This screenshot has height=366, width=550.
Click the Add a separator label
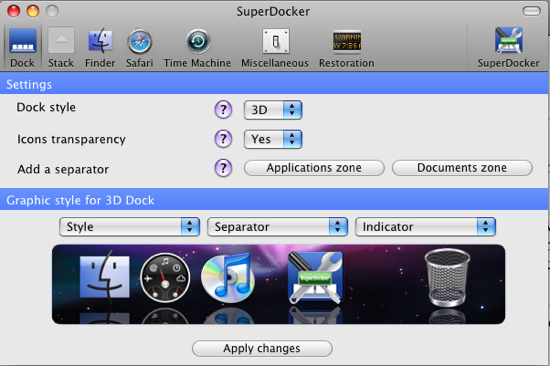63,169
